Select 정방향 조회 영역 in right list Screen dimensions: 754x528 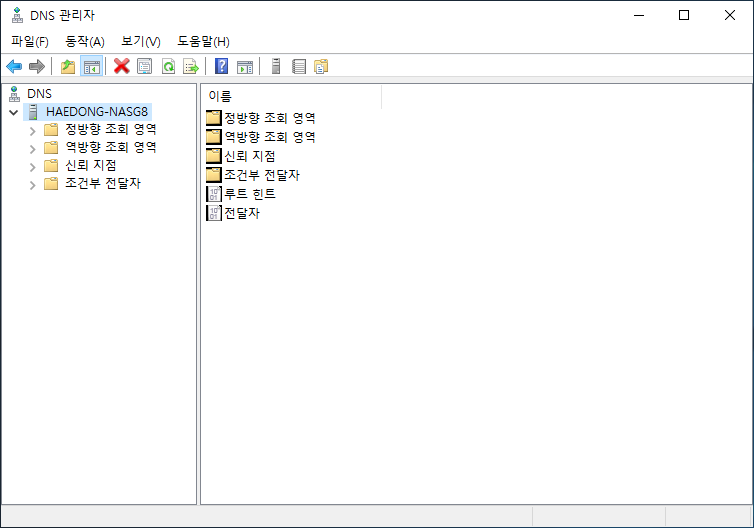(270, 118)
